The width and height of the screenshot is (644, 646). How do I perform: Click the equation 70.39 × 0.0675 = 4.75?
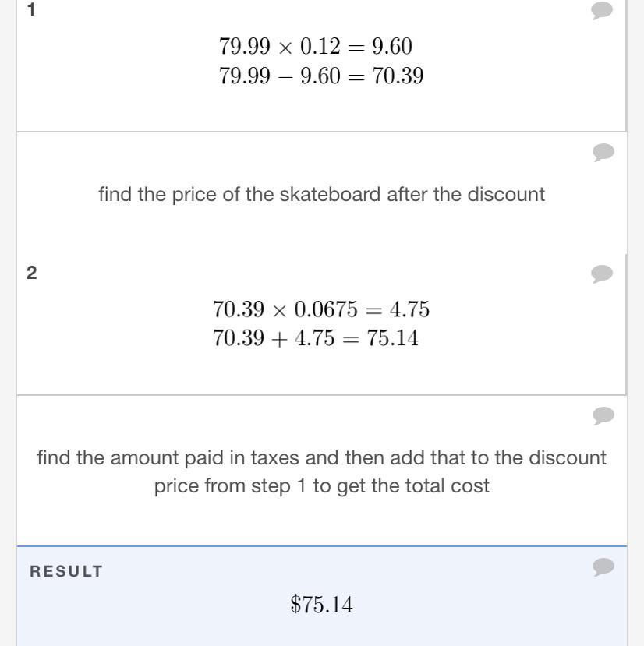(x=321, y=309)
